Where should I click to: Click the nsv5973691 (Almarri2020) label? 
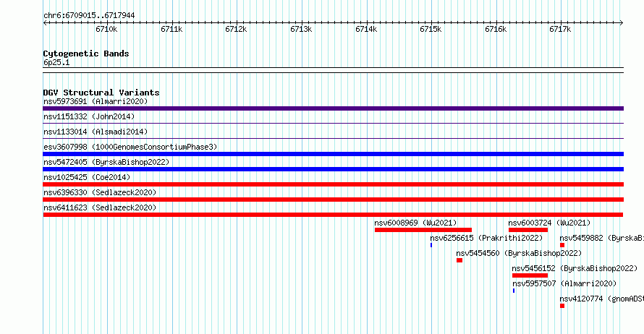click(96, 101)
